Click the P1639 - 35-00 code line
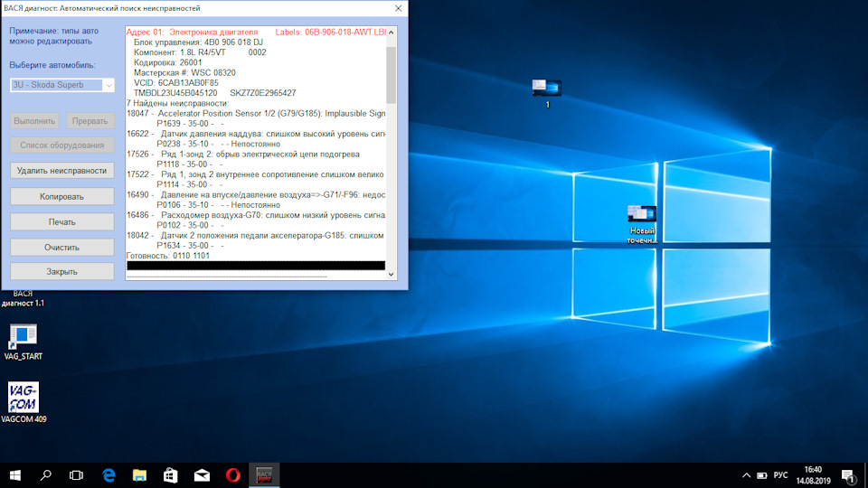 tap(190, 124)
